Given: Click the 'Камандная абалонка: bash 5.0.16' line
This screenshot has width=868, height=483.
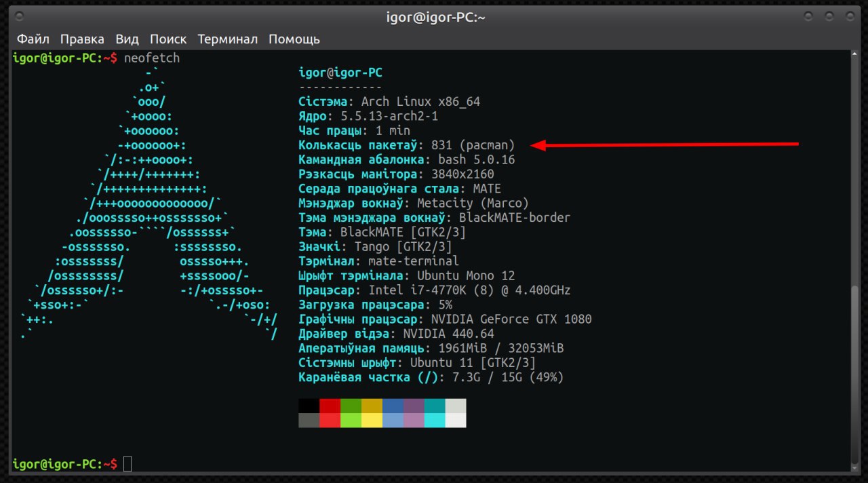Looking at the screenshot, I should 407,159.
